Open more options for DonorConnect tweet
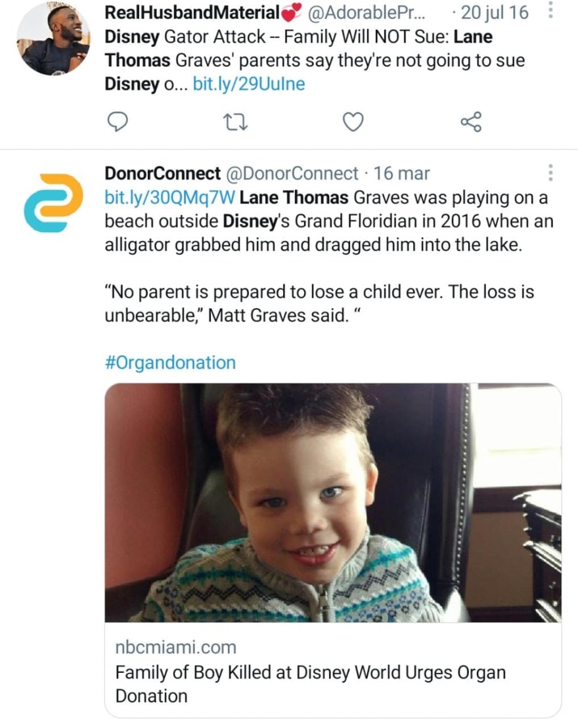 550,173
